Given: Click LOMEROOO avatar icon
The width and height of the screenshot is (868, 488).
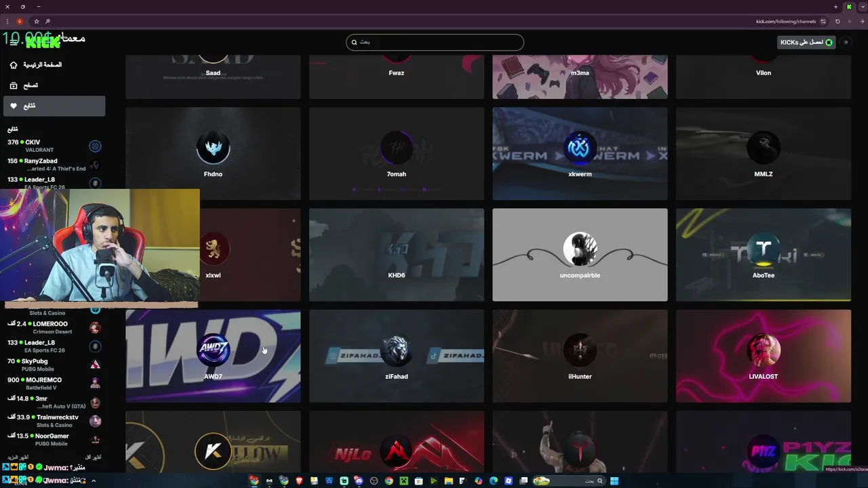Looking at the screenshot, I should [x=95, y=327].
